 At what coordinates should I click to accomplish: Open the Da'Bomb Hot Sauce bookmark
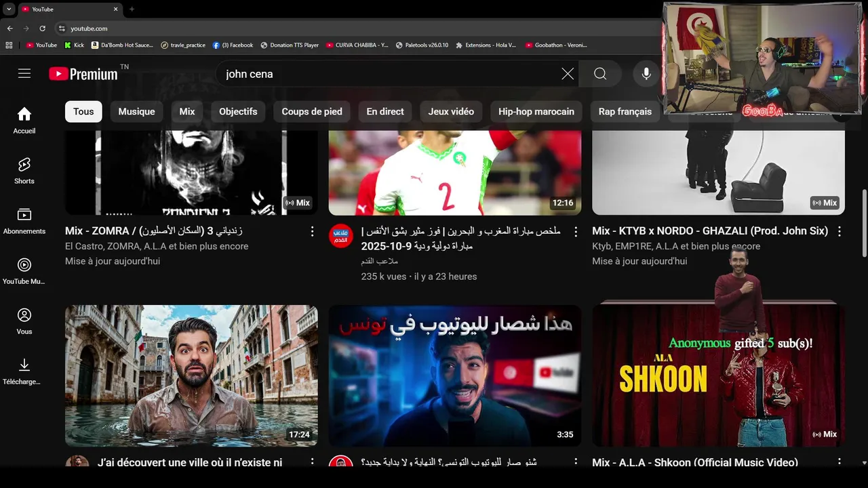(x=122, y=45)
